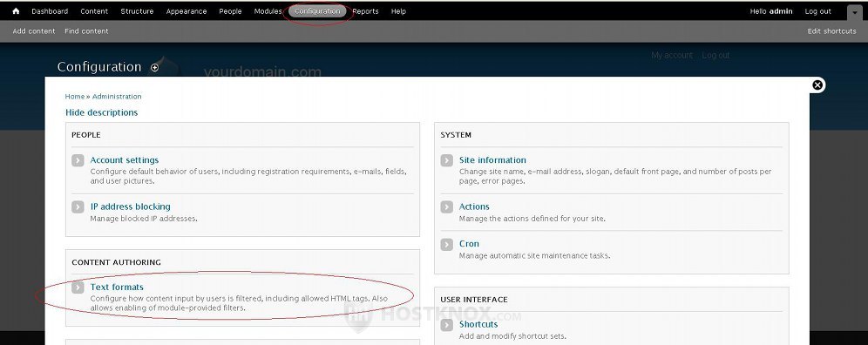Open the Configuration menu item
Screen dimensions: 868x345
(x=317, y=11)
